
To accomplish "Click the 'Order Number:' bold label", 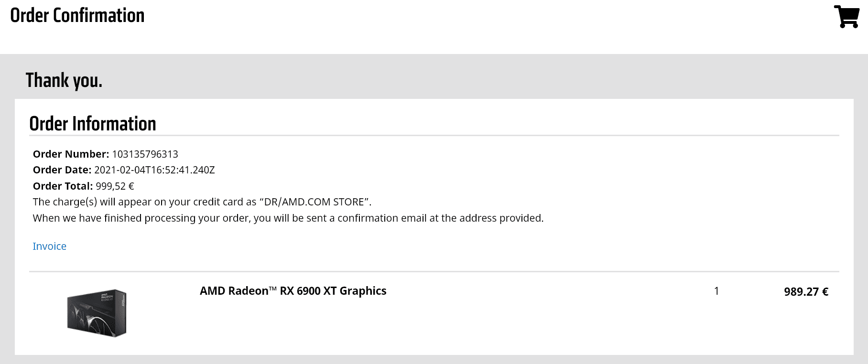I will 71,154.
